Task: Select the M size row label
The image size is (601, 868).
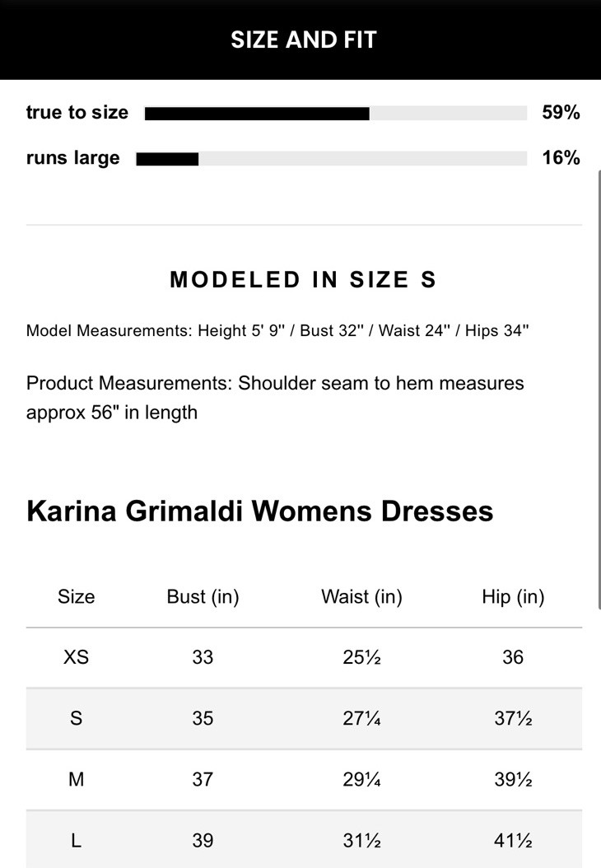Action: coord(76,779)
